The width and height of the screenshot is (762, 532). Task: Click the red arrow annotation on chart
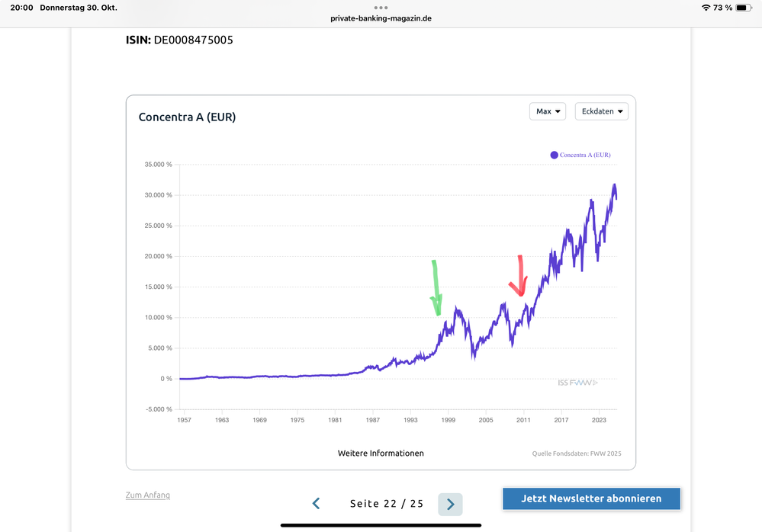click(519, 277)
